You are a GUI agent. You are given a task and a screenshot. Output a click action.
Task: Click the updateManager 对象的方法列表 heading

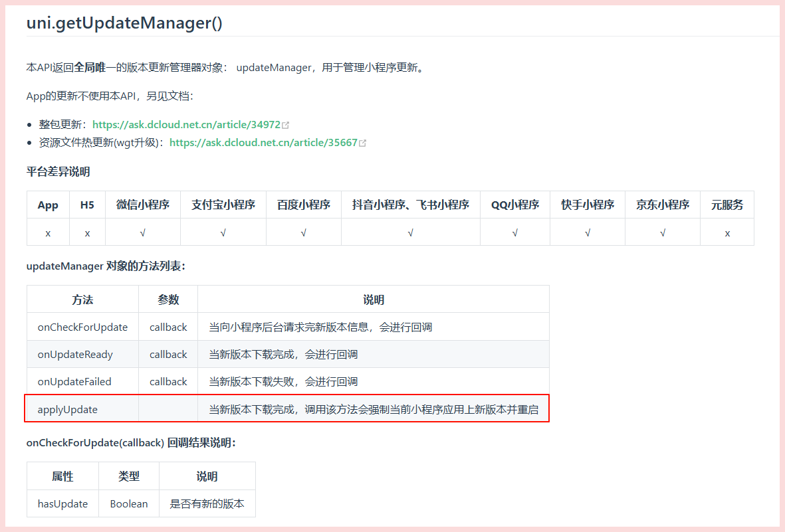point(106,266)
